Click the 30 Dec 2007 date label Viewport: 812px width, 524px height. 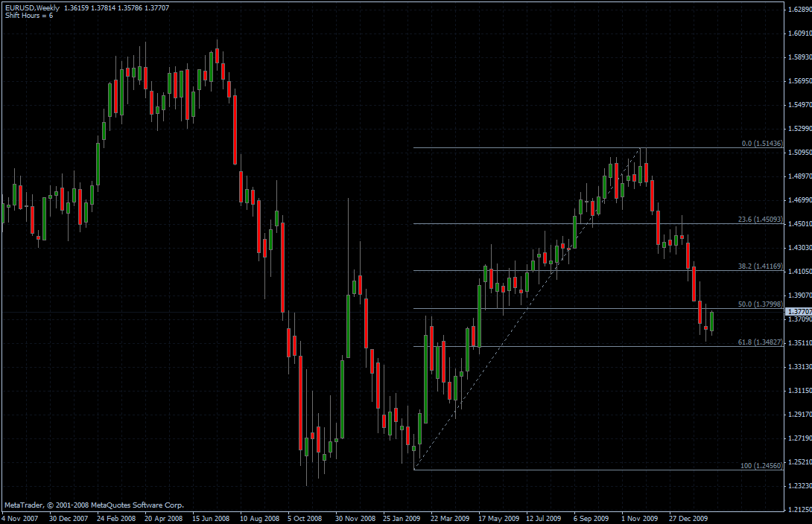(69, 518)
